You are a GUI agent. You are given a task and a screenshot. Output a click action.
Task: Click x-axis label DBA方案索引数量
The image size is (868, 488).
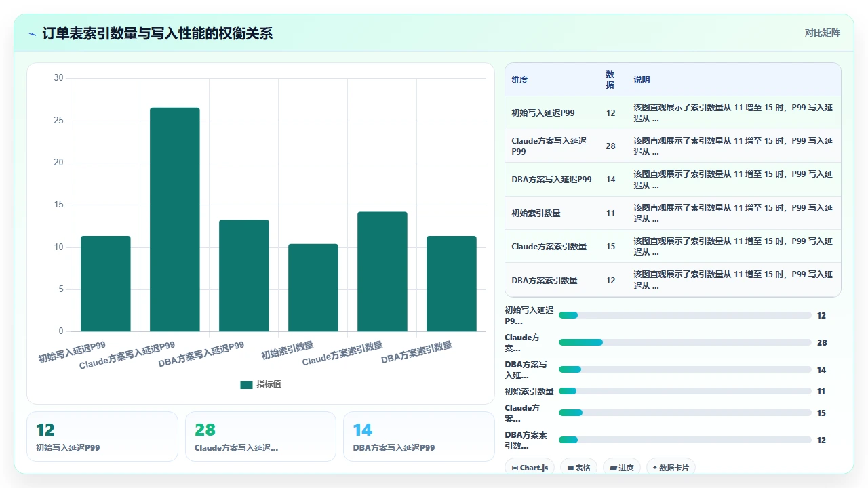[x=416, y=351]
